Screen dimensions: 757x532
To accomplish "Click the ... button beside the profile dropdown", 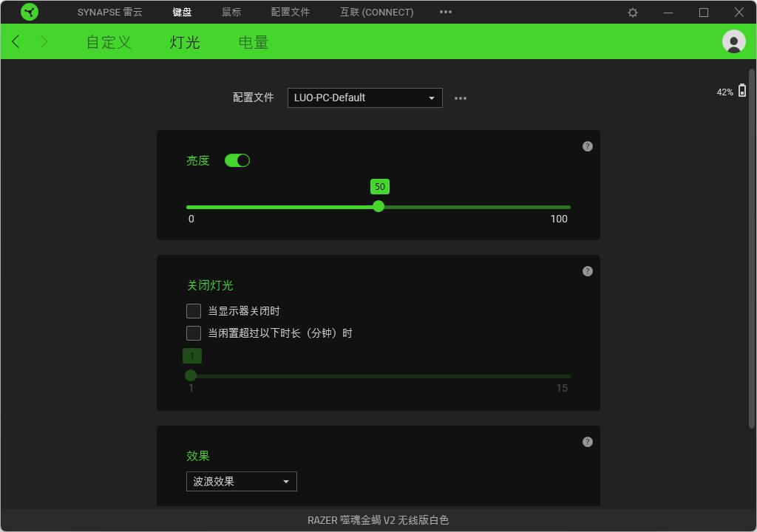I will (x=461, y=98).
